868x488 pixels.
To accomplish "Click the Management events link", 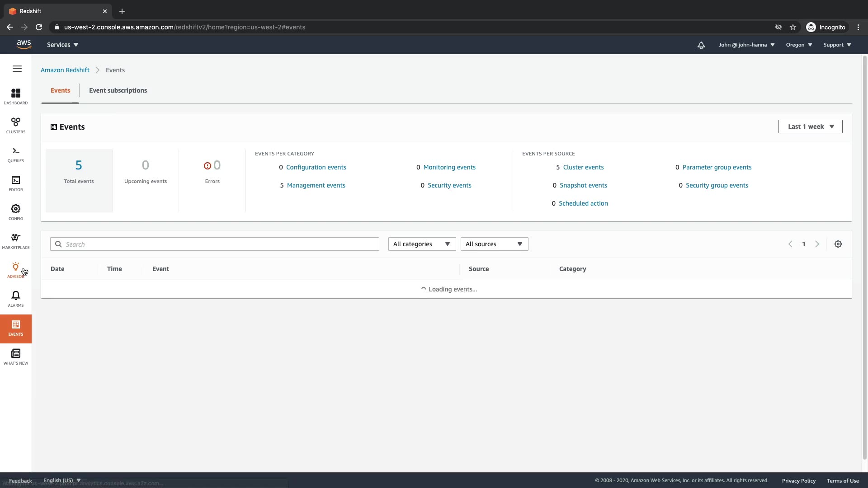I will 316,185.
